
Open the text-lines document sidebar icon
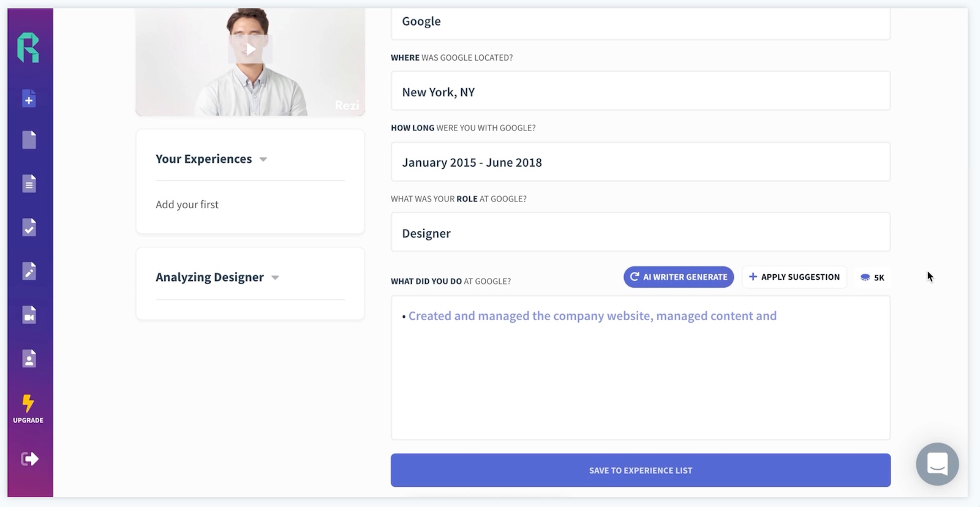click(x=29, y=184)
